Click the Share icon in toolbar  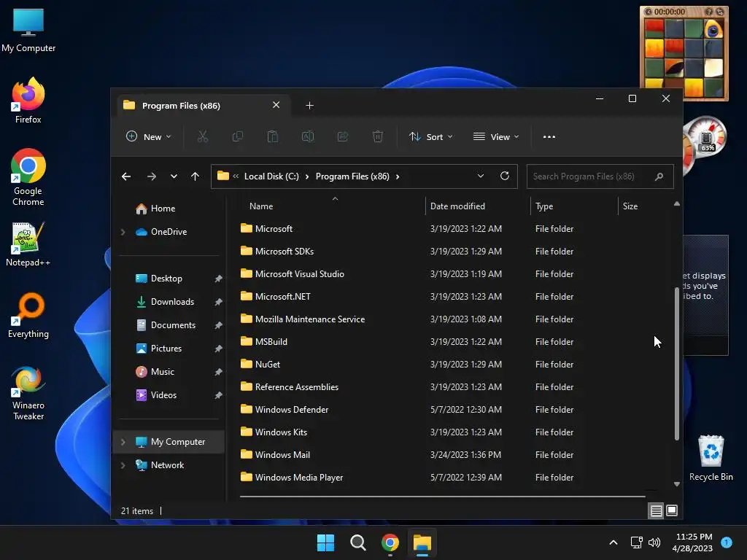[x=343, y=136]
